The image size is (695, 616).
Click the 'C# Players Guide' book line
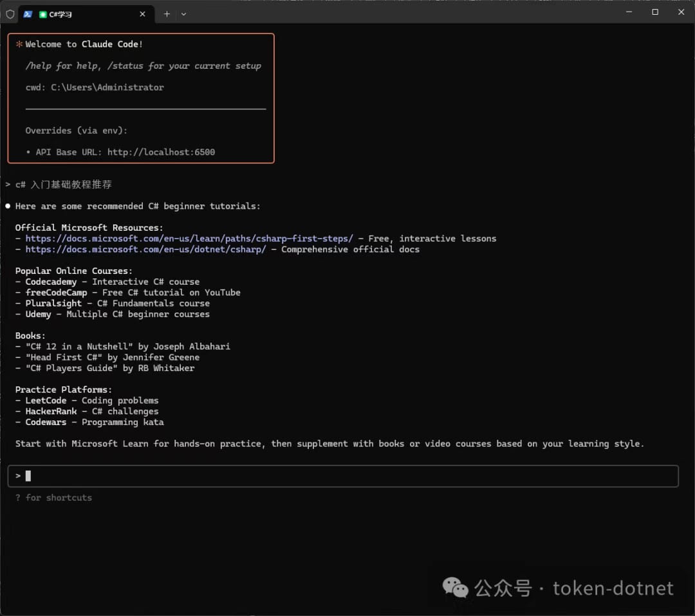pos(105,368)
